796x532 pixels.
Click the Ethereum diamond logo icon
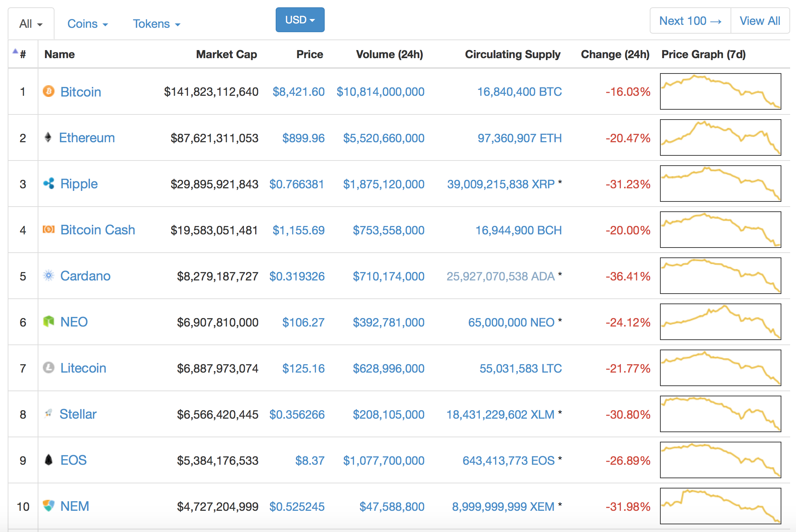(48, 137)
